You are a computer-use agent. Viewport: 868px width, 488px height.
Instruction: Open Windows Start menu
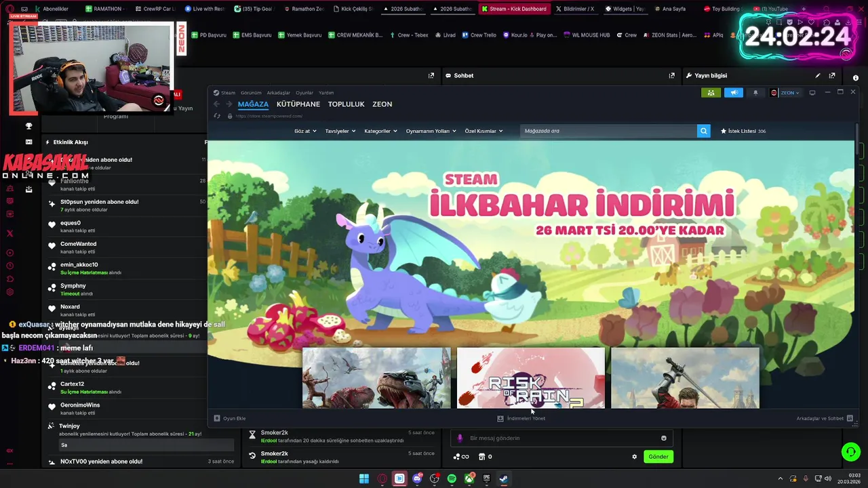[x=364, y=479]
